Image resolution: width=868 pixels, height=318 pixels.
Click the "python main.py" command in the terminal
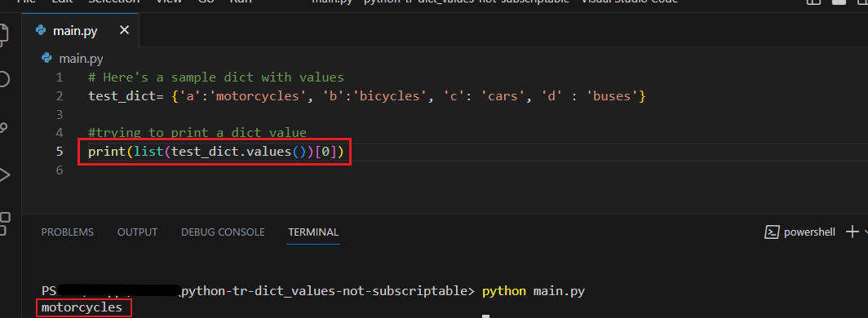(534, 291)
